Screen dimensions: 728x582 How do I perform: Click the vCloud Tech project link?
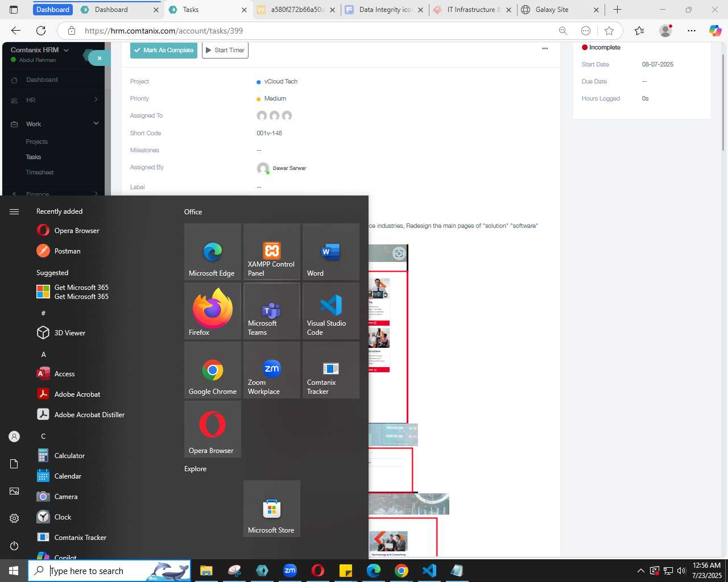click(x=281, y=81)
